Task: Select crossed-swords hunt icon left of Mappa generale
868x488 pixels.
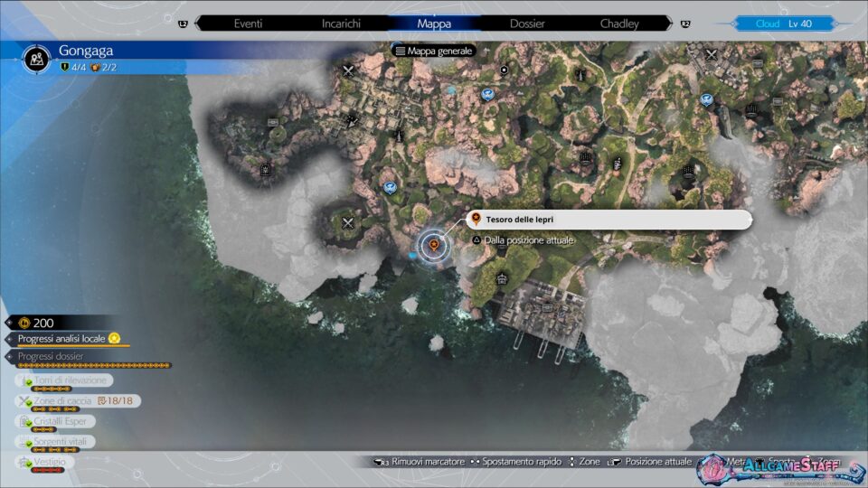Action: click(348, 70)
